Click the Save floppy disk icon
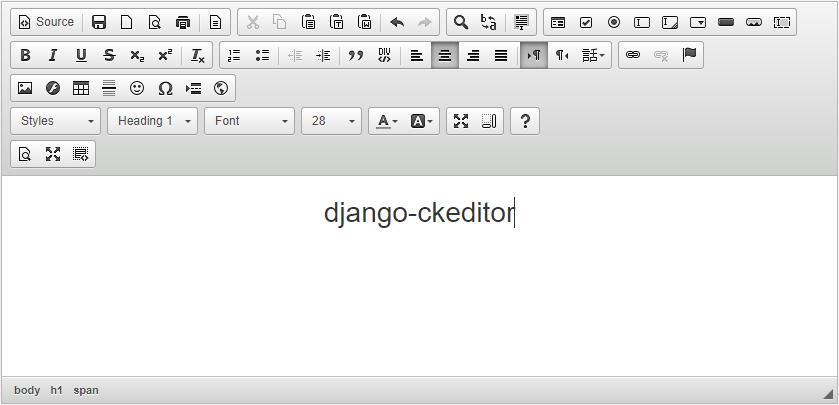 click(99, 22)
